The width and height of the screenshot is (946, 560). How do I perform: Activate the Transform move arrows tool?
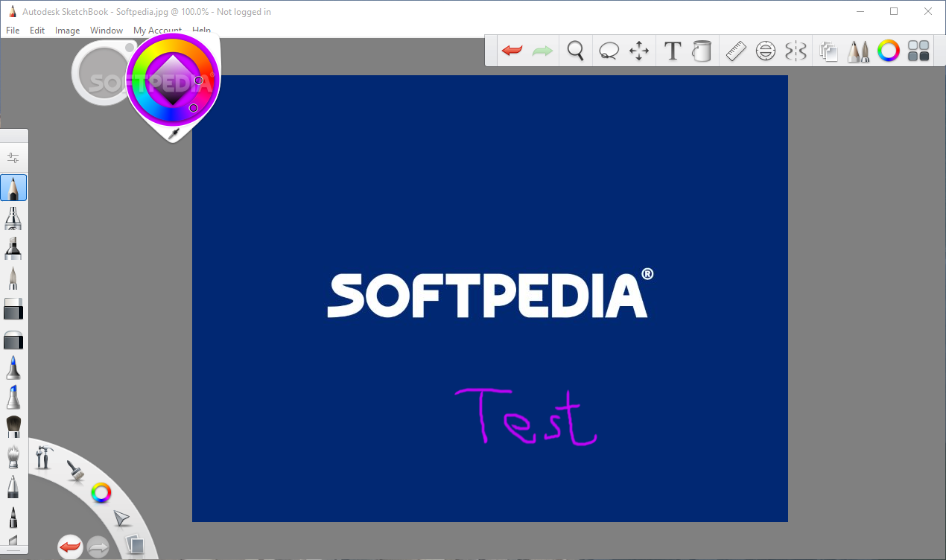point(639,51)
